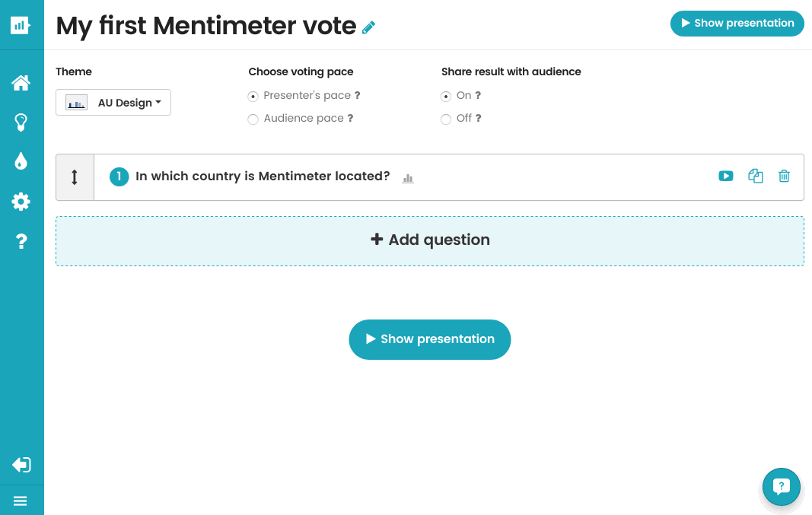Viewport: 812px width, 515px height.
Task: Open the AU Design theme dropdown
Action: click(113, 103)
